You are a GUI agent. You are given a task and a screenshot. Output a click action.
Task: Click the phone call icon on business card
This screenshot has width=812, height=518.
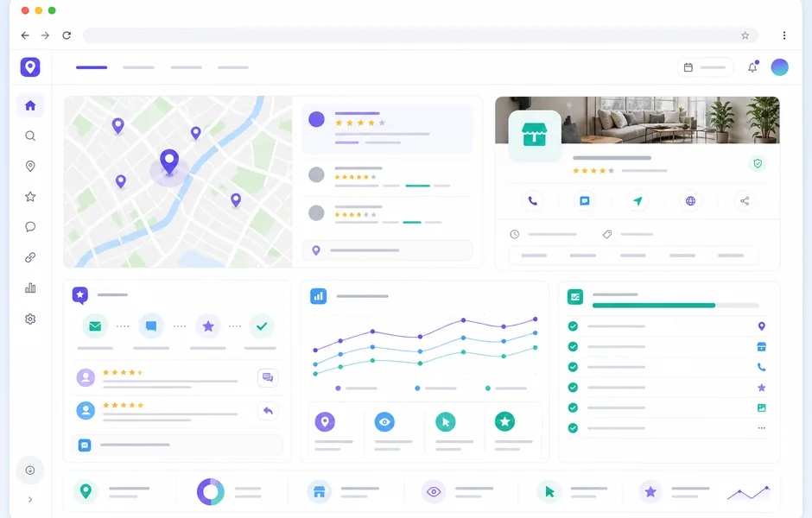(x=532, y=201)
